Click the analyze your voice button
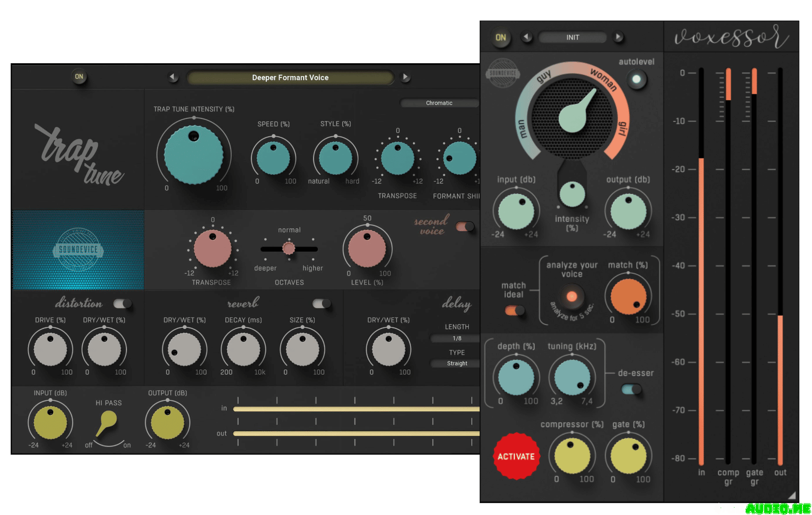 (x=572, y=297)
